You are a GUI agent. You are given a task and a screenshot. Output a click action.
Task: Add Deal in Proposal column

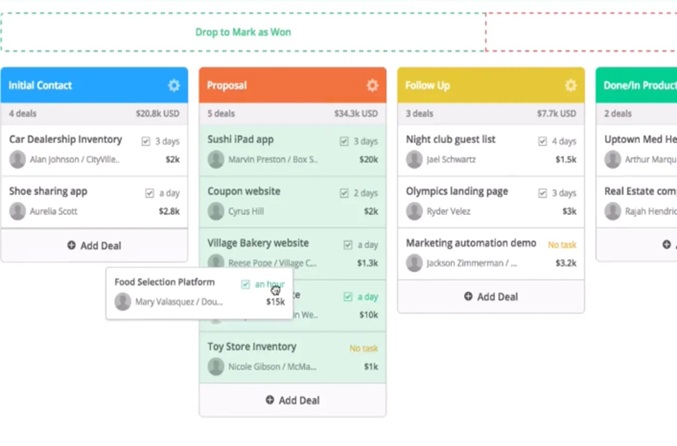click(x=293, y=400)
